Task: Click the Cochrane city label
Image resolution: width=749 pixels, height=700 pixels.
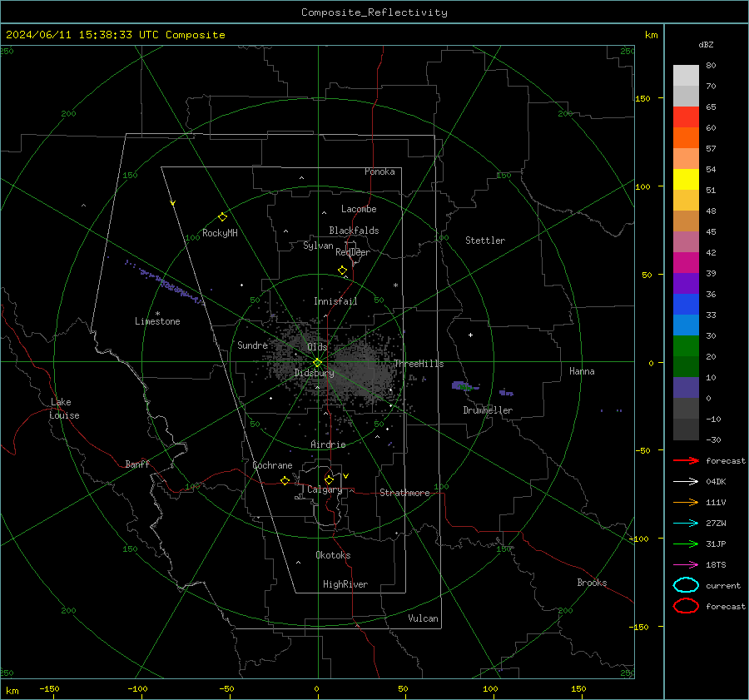Action: pos(272,465)
